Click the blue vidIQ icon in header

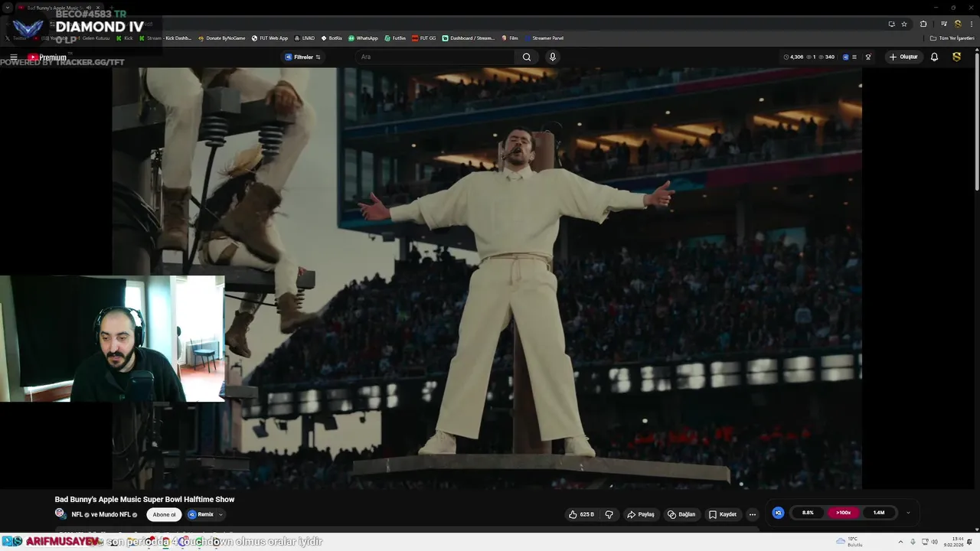click(x=845, y=57)
